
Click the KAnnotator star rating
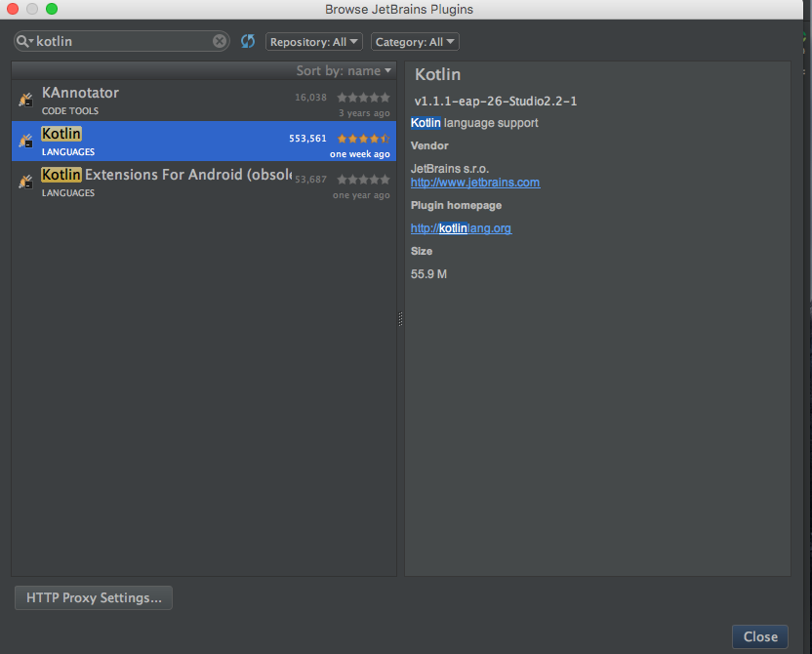tap(363, 97)
